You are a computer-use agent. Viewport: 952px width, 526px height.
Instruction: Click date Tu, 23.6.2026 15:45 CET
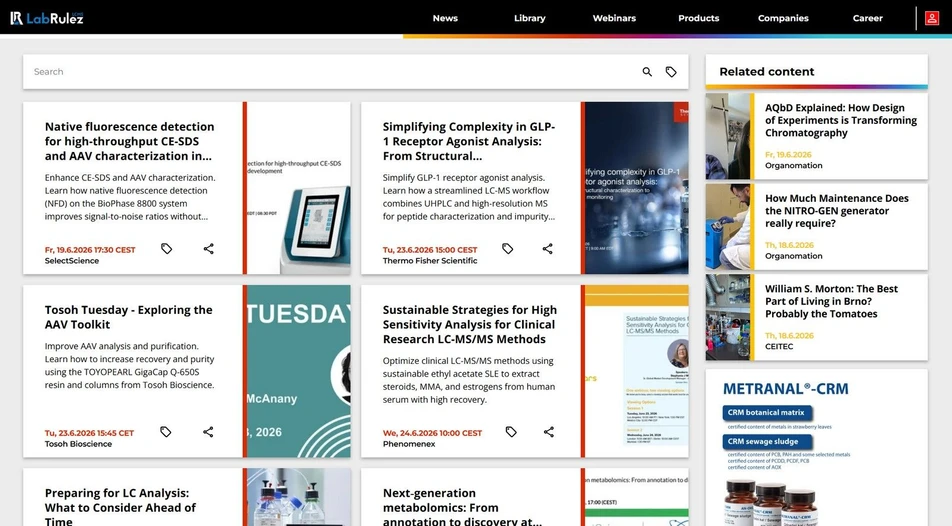(89, 433)
